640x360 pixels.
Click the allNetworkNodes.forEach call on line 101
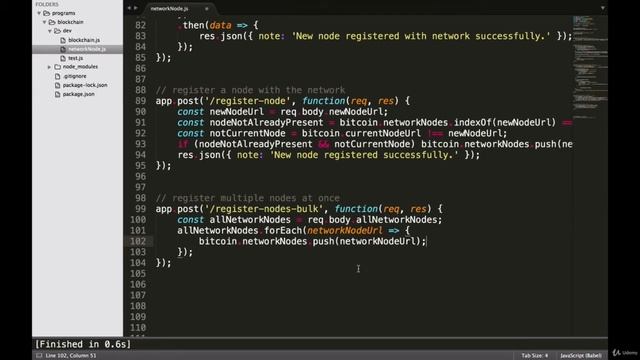tap(241, 231)
